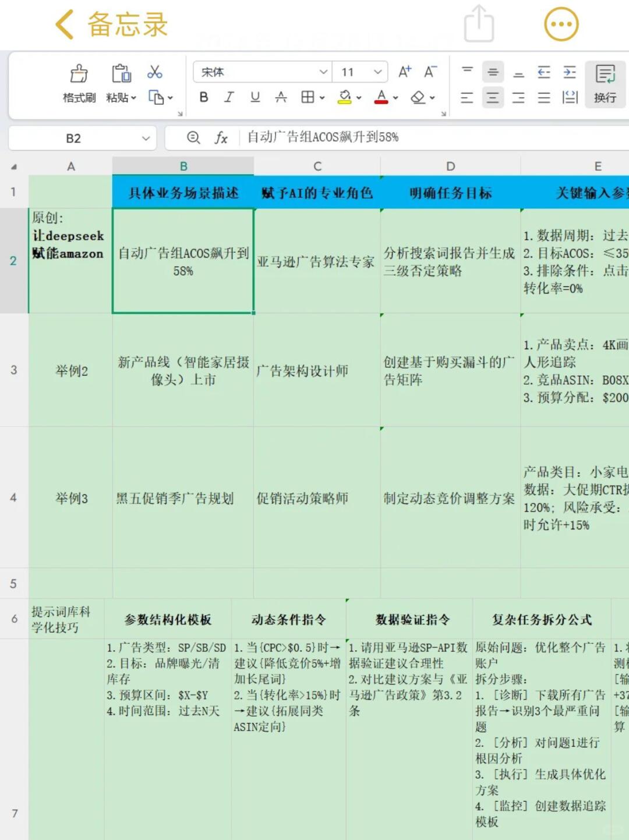Select row 3 header
Screen dimensions: 629x840
pyautogui.click(x=13, y=370)
